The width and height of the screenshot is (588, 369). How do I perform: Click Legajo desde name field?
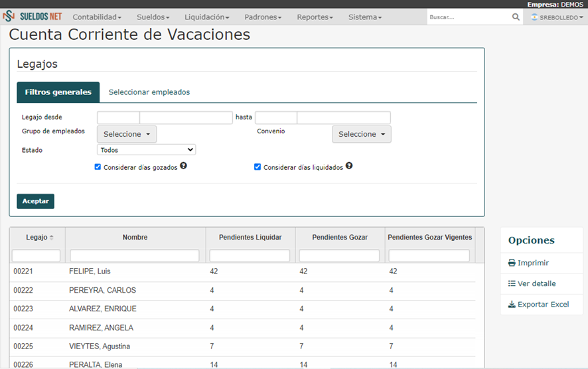186,117
